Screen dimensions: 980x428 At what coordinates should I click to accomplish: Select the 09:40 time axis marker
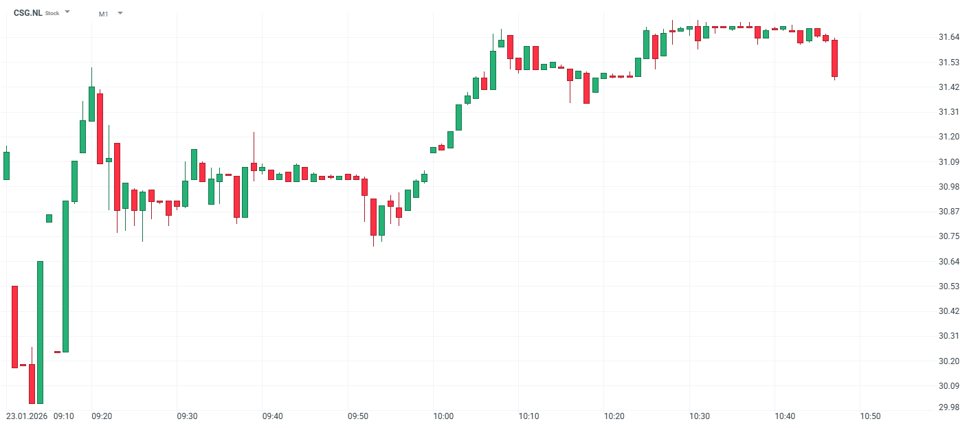click(273, 416)
